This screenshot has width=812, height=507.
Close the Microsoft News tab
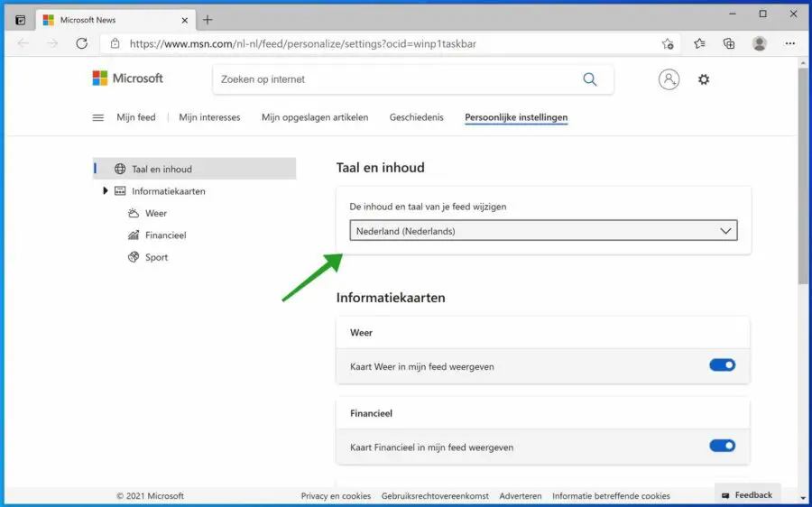[x=185, y=21]
